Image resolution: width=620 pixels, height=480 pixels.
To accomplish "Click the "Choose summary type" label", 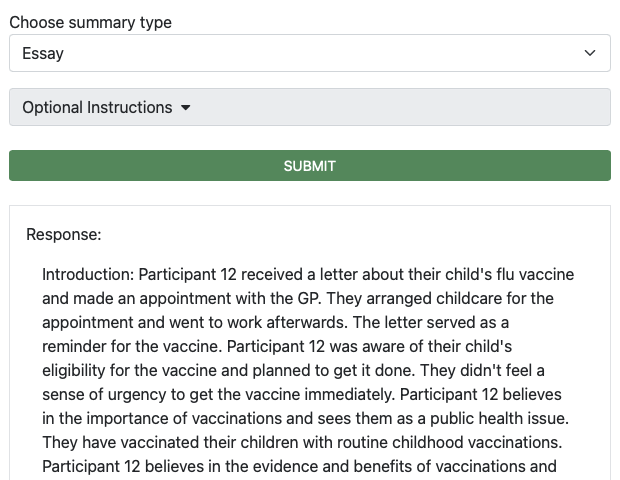I will [x=91, y=23].
